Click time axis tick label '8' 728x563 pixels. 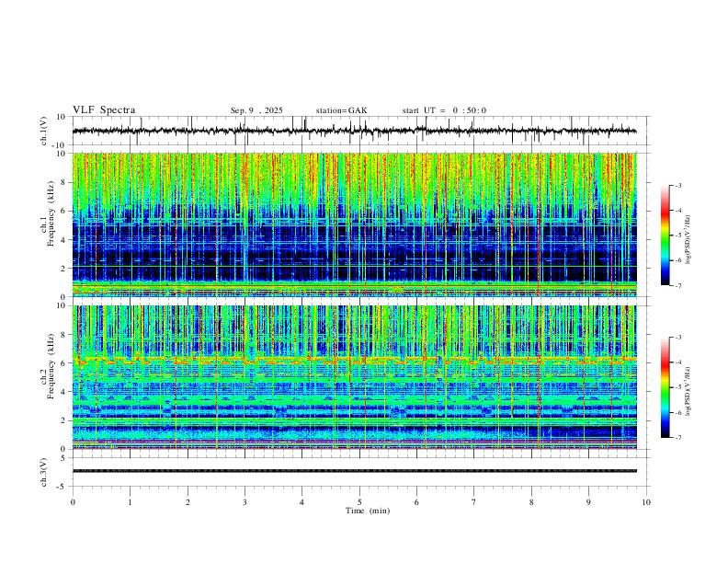point(531,502)
